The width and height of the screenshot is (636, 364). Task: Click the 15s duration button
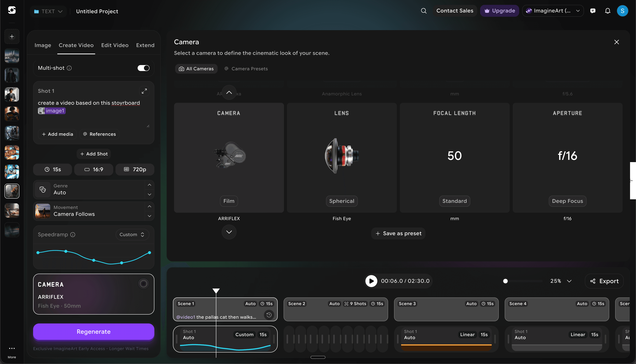[52, 170]
